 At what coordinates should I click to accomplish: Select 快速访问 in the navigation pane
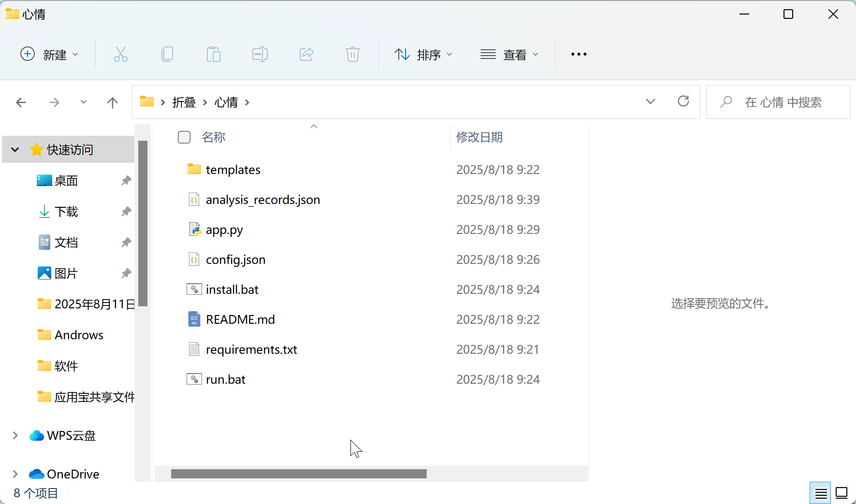click(70, 150)
